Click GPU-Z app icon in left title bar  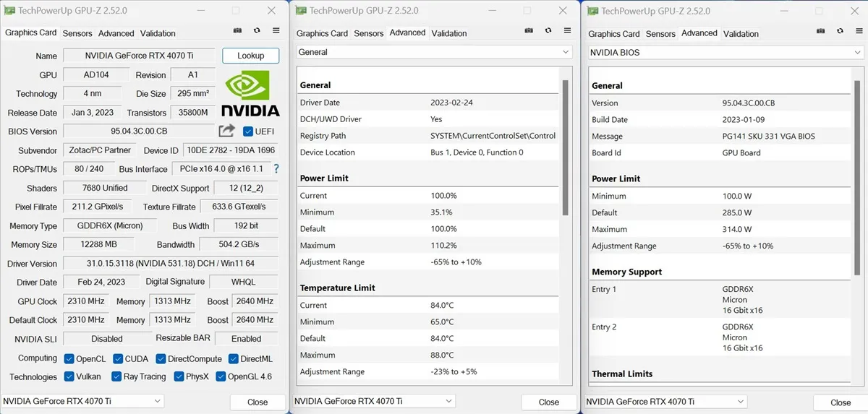click(x=9, y=10)
